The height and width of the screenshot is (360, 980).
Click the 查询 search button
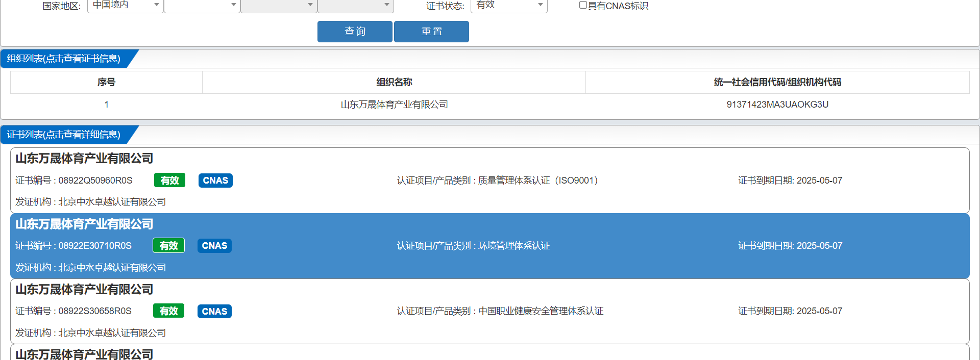point(355,32)
